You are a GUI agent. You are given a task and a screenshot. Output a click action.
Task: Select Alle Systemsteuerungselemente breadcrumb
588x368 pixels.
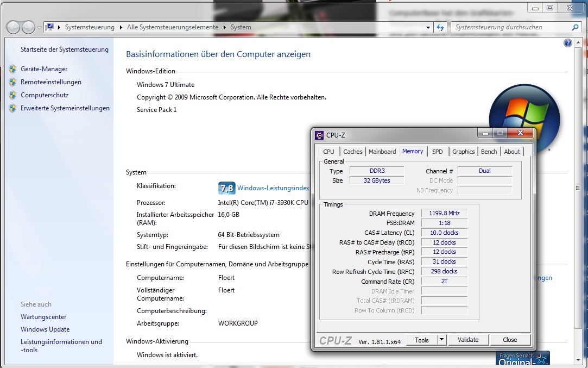pos(173,27)
